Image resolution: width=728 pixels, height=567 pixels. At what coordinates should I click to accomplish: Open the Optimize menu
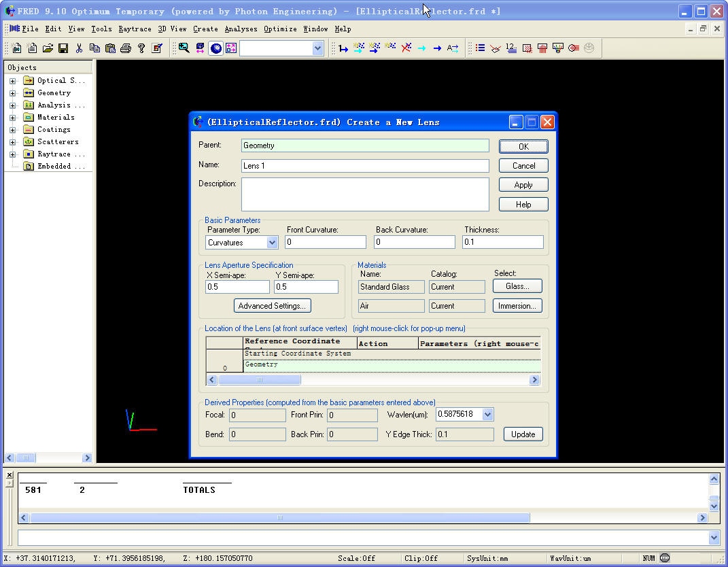280,29
